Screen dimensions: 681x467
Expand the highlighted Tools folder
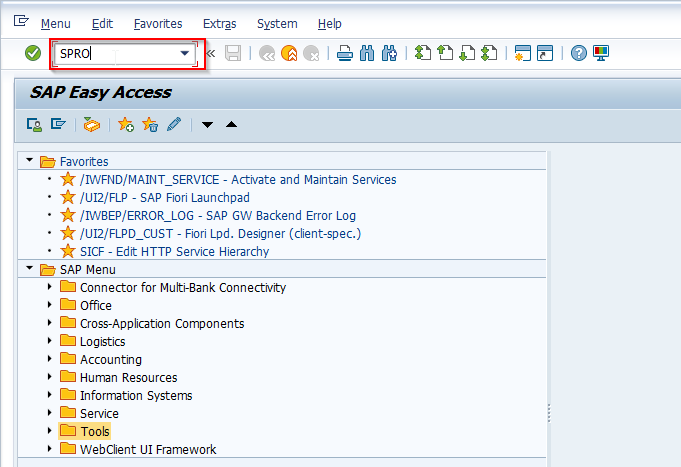coord(50,431)
